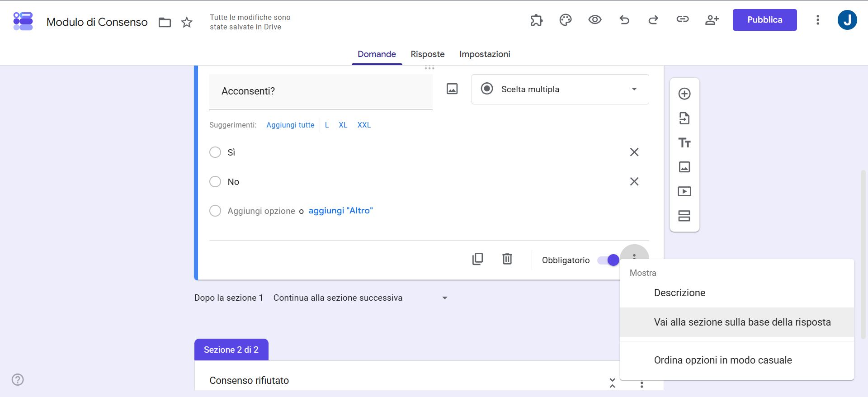
Task: Click the Pubblica button
Action: pos(764,20)
